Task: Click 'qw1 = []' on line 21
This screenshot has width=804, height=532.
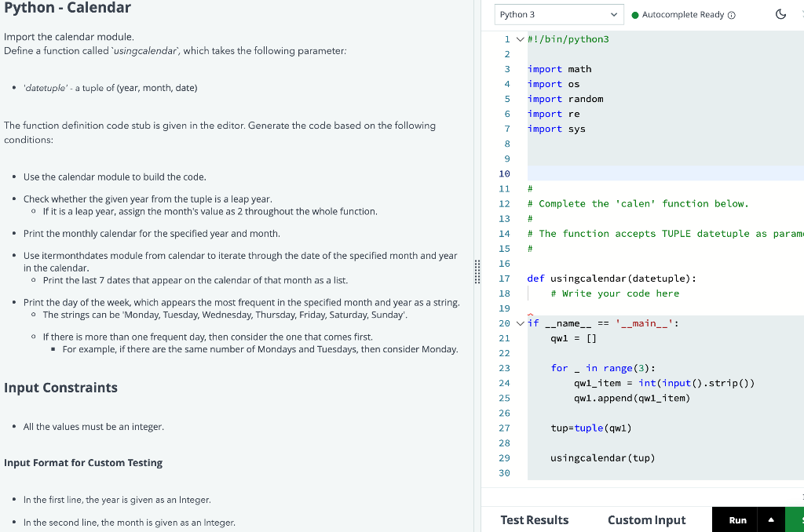Action: point(573,338)
